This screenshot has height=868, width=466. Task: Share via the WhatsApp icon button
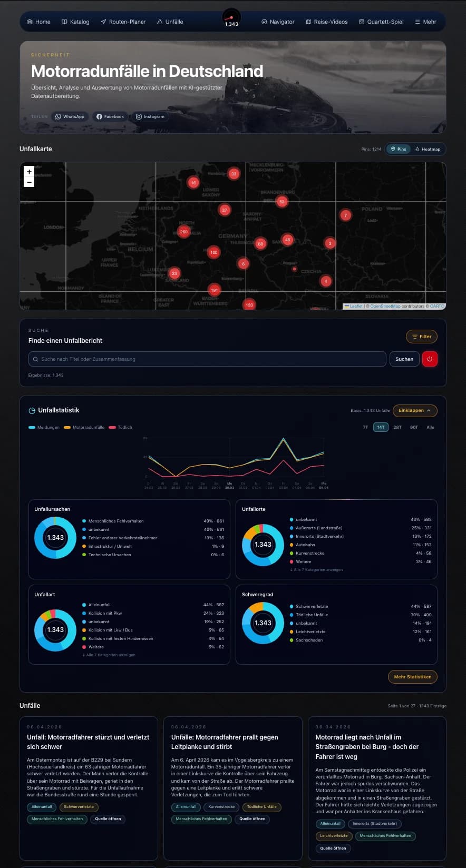click(70, 116)
